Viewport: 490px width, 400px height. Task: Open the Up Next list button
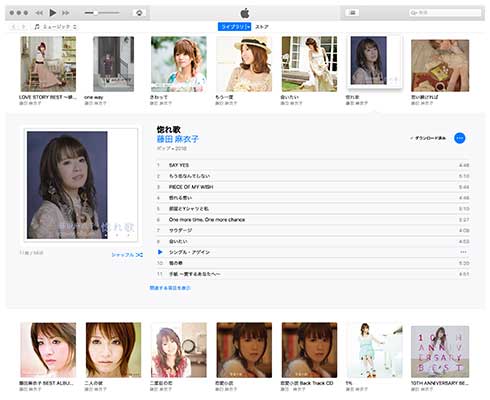point(352,13)
